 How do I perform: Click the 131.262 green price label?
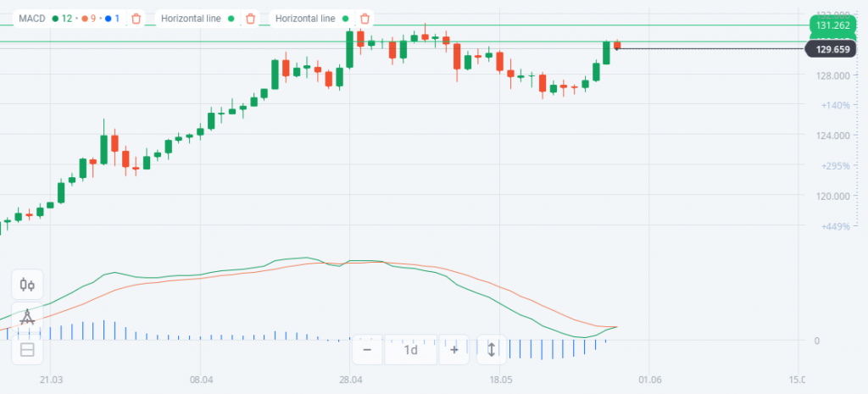(832, 25)
